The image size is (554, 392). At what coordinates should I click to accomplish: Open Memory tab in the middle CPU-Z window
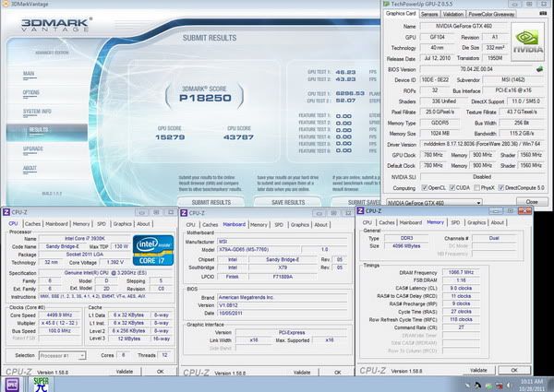coord(259,225)
